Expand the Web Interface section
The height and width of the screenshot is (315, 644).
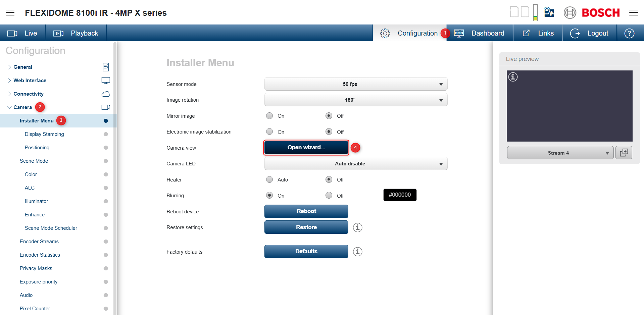point(9,81)
